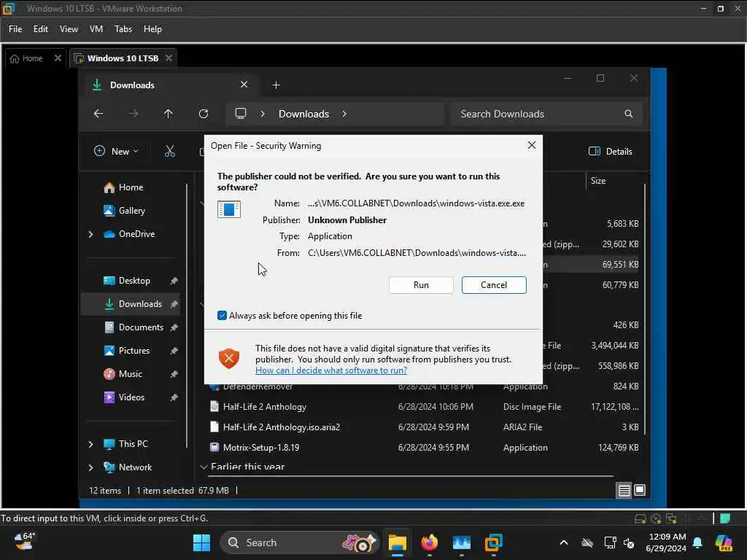Open the View menu in VMware
Viewport: 747px width, 560px height.
[69, 29]
